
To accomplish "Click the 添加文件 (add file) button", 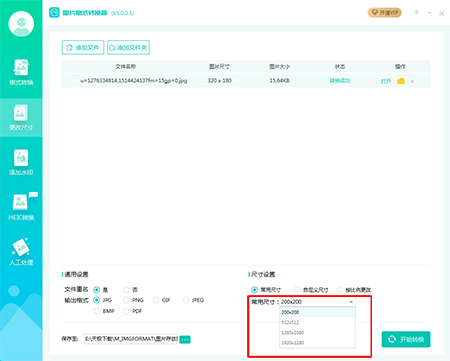I will (x=83, y=47).
